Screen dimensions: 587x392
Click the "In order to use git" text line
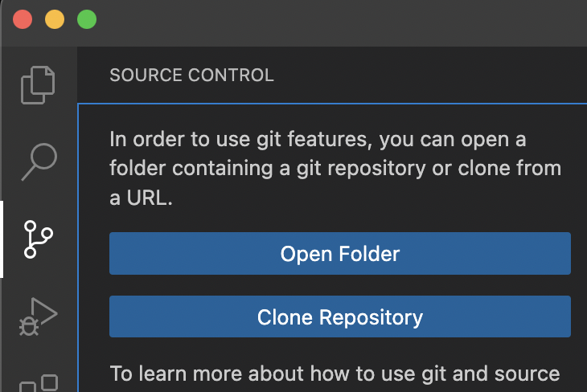(x=318, y=140)
